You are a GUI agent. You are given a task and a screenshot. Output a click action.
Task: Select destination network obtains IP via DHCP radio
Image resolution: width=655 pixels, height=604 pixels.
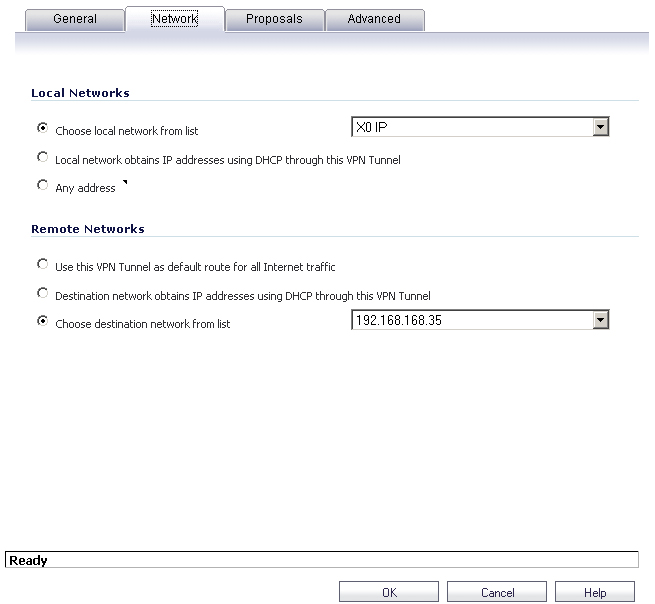click(42, 293)
